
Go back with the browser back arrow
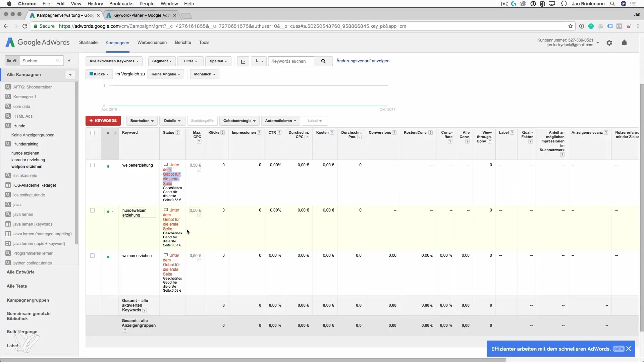6,26
